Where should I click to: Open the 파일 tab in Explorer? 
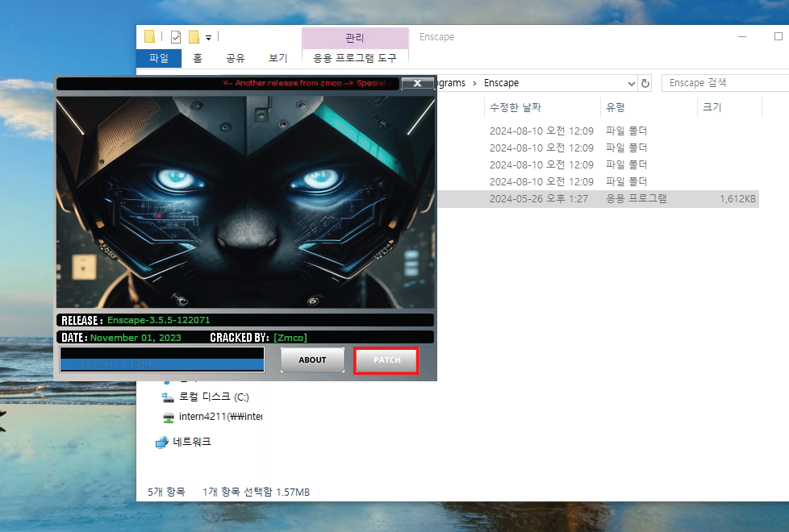(158, 58)
